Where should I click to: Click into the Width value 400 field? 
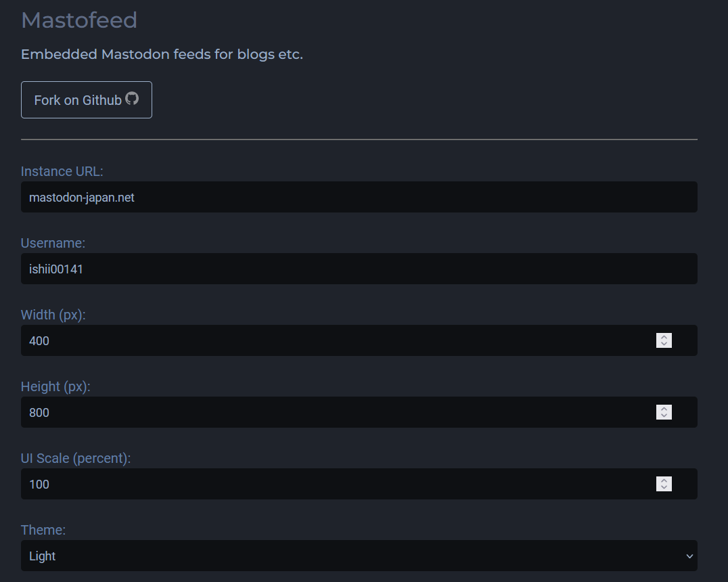[359, 340]
